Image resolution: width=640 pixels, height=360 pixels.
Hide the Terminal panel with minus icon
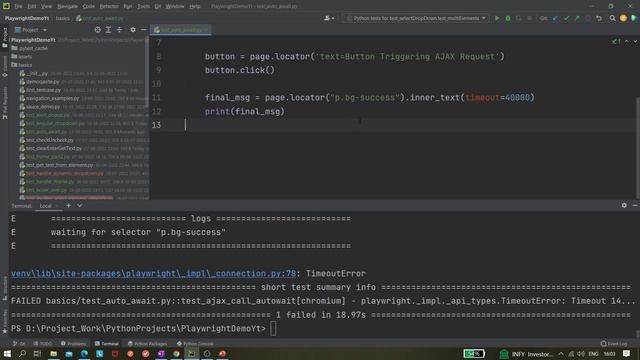[x=635, y=205]
